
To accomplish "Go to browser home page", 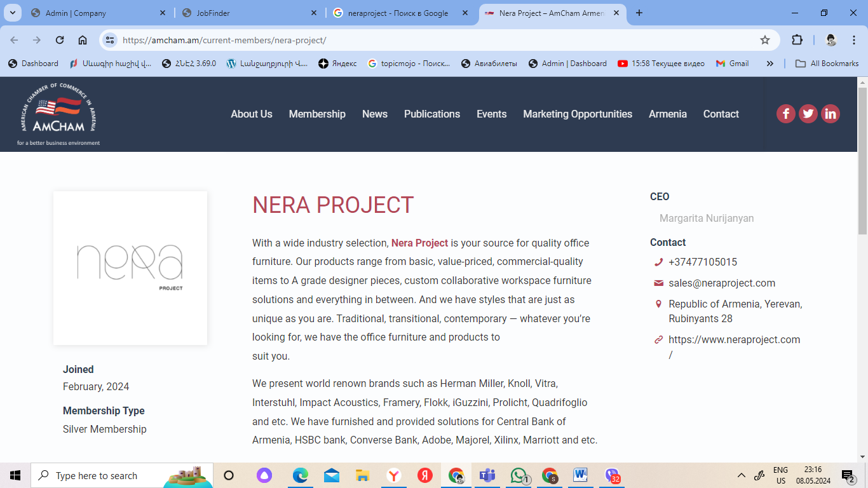I will [x=83, y=40].
